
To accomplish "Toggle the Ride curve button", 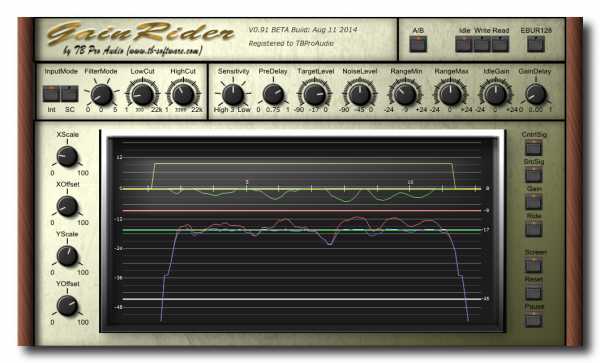I will click(533, 229).
